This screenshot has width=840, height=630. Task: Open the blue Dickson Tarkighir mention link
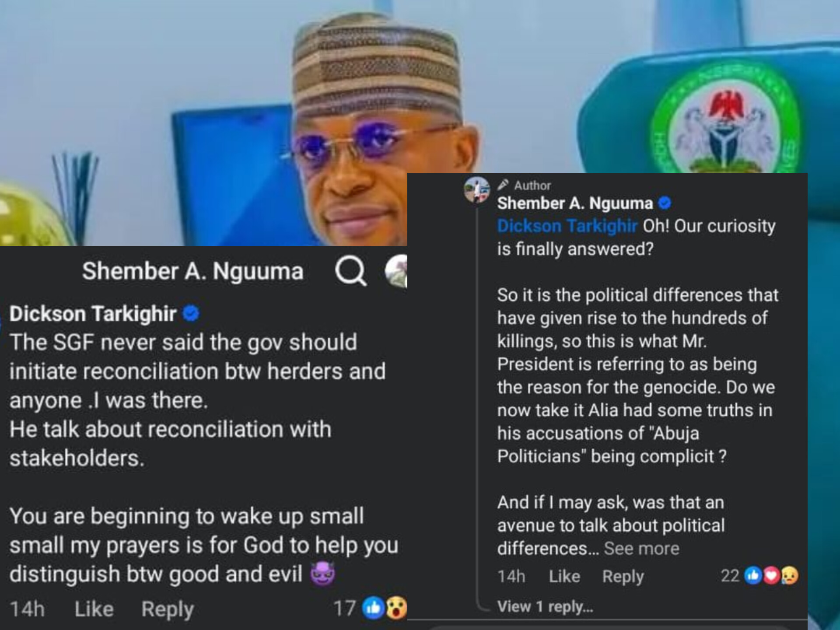[567, 226]
